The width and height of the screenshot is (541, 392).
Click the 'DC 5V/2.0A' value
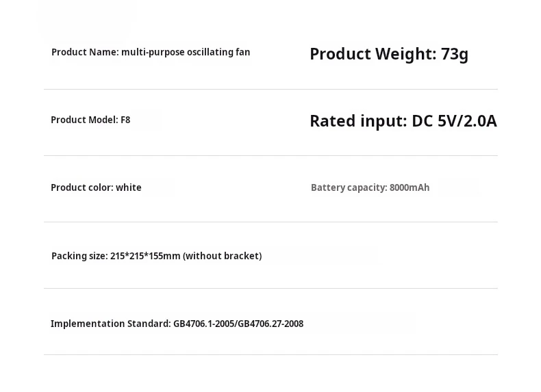pos(454,121)
